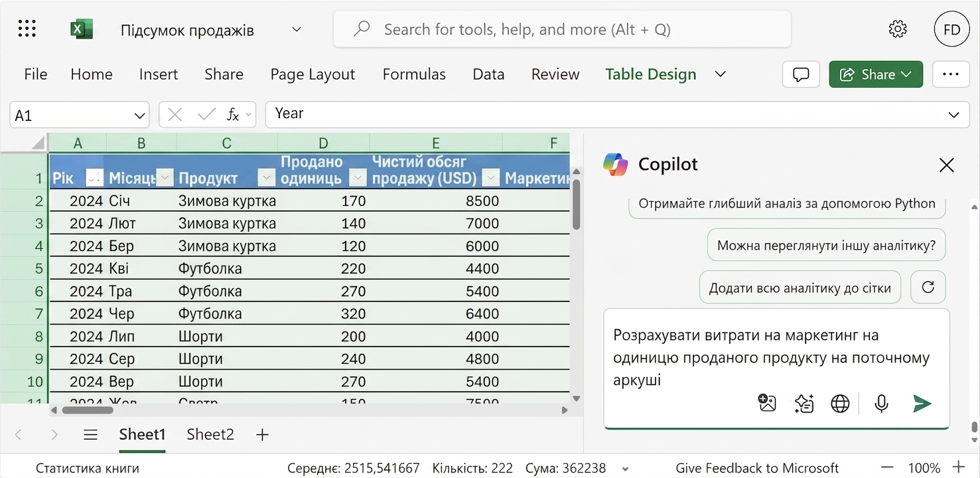
Task: Open Чистий обсяг продажу filter dropdown
Action: point(491,177)
